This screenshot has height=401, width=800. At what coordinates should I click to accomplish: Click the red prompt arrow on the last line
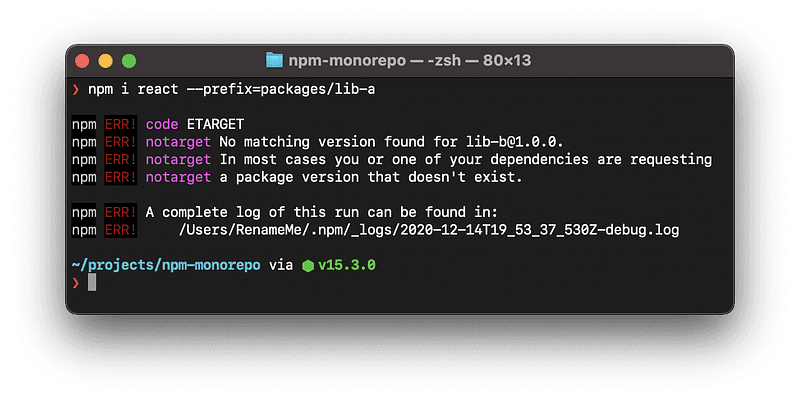[x=76, y=283]
